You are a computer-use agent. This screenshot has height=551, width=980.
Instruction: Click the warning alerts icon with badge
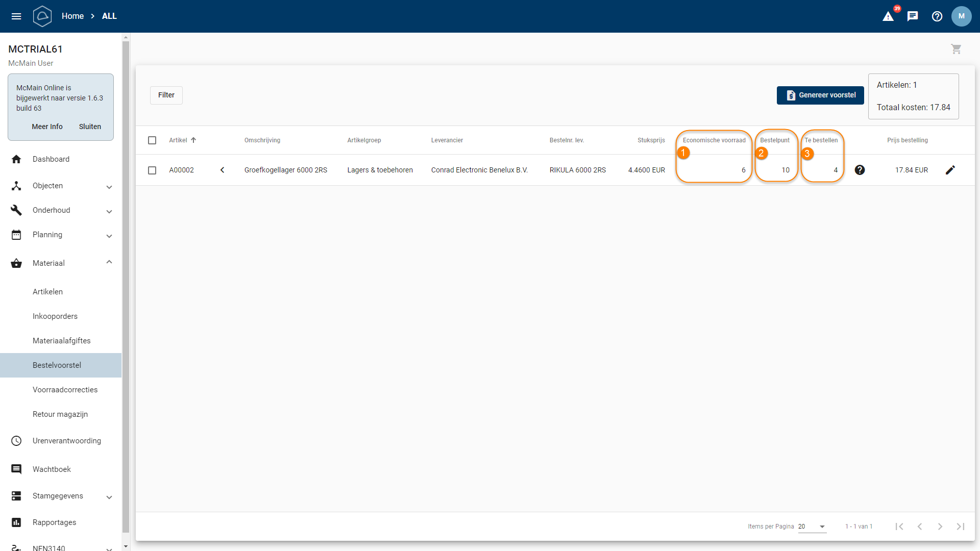pos(888,16)
